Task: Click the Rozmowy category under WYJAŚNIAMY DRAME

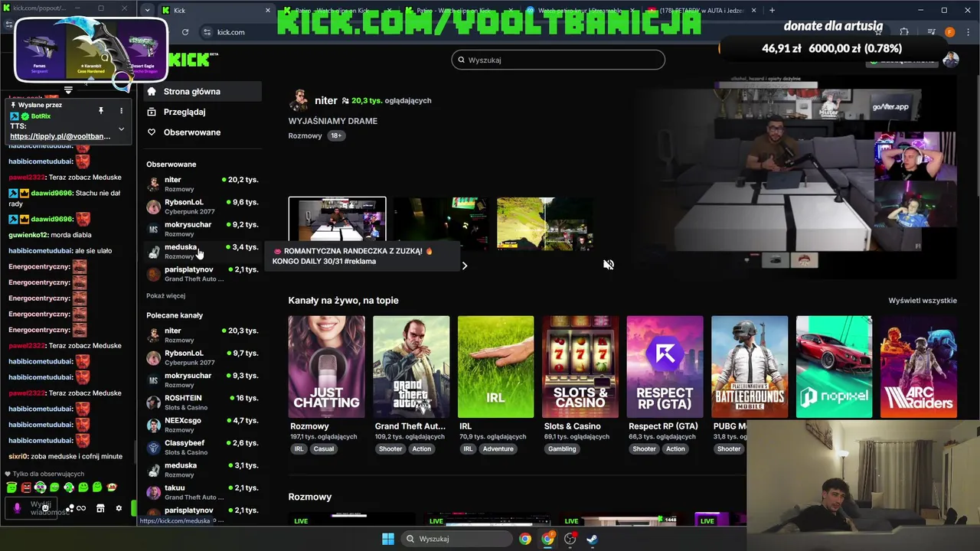Action: tap(305, 135)
